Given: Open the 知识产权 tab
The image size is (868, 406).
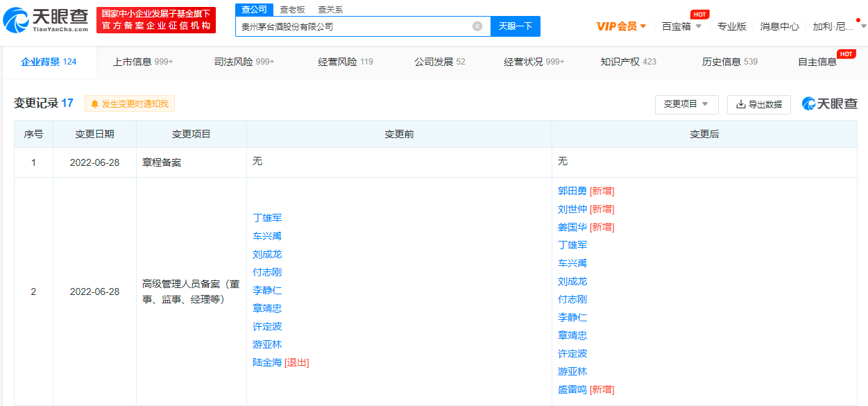Looking at the screenshot, I should 629,62.
